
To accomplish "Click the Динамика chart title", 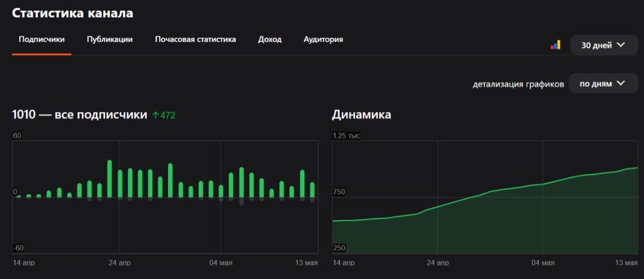I will [x=362, y=115].
